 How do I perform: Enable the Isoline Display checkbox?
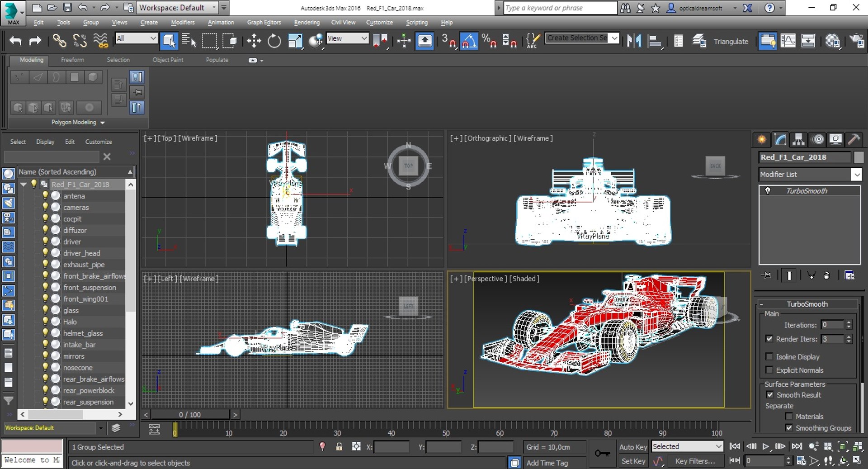[769, 356]
